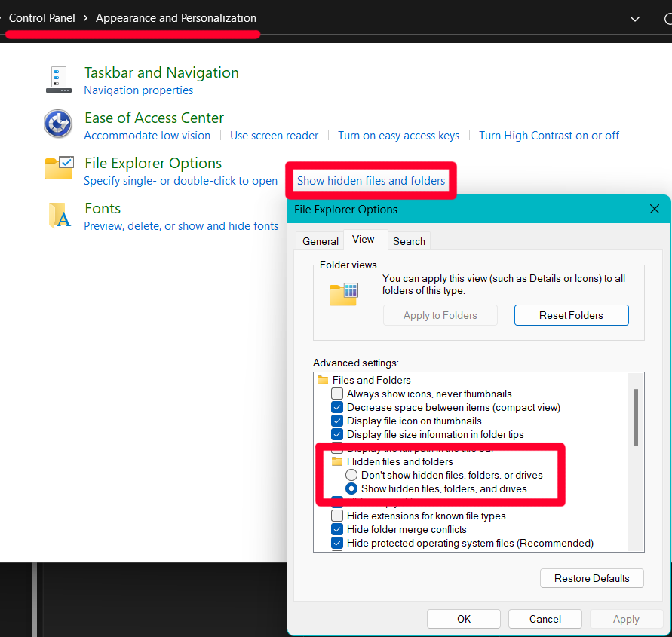Viewport: 672px width, 637px height.
Task: Expand the address bar history dropdown
Action: tap(635, 19)
